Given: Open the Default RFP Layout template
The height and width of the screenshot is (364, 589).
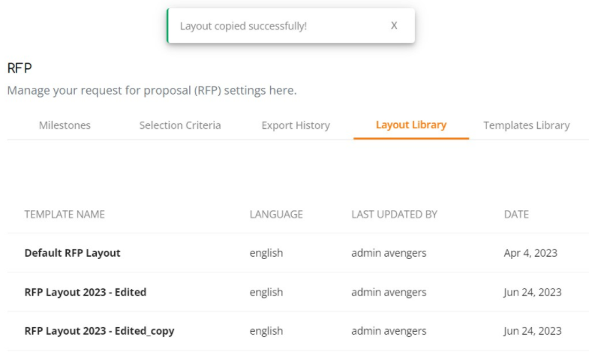Looking at the screenshot, I should 73,253.
